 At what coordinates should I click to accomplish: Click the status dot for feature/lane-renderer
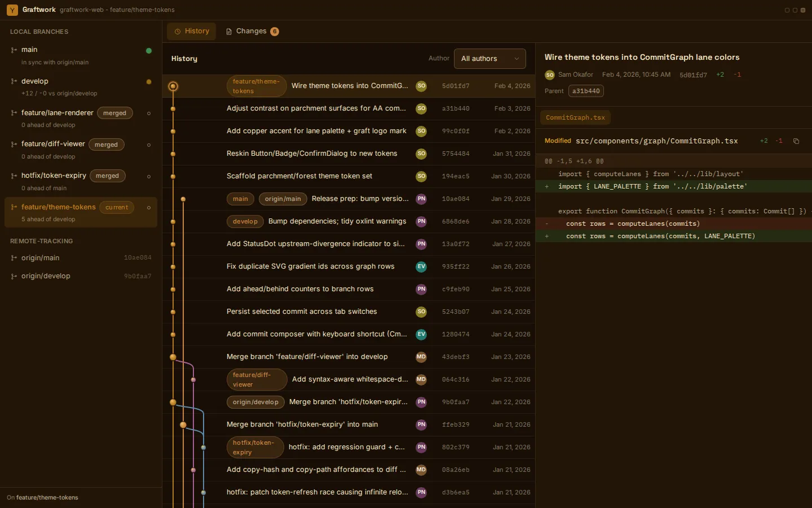point(149,113)
